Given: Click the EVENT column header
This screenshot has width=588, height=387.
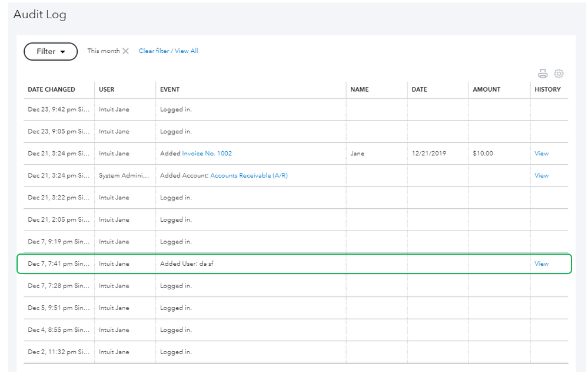Looking at the screenshot, I should [x=170, y=89].
